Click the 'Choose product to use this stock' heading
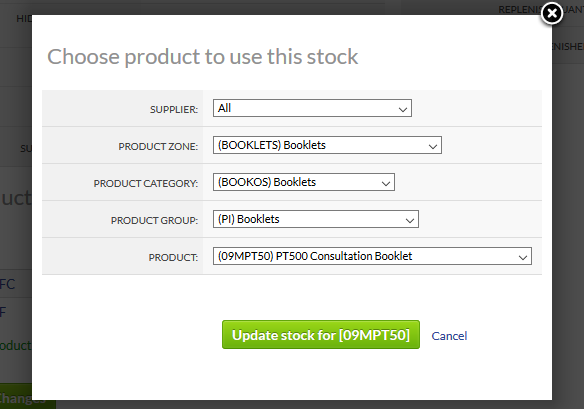 pos(203,57)
